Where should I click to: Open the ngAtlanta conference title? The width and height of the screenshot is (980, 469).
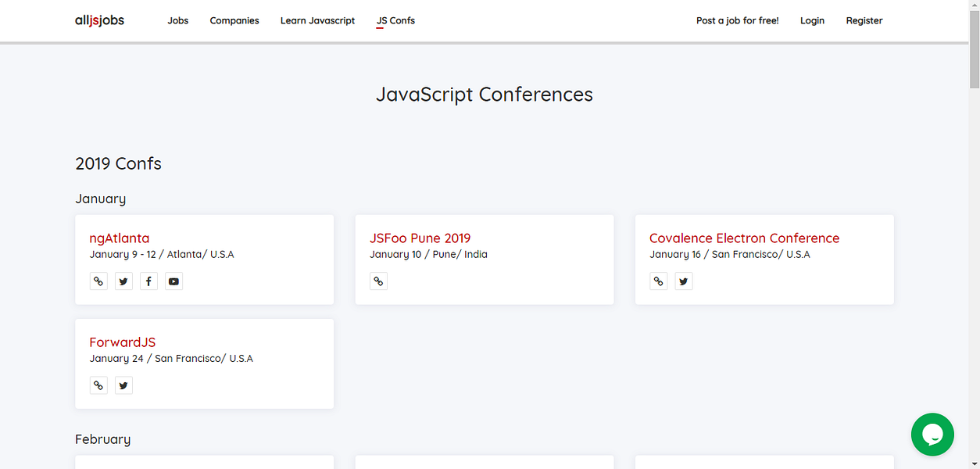click(120, 238)
